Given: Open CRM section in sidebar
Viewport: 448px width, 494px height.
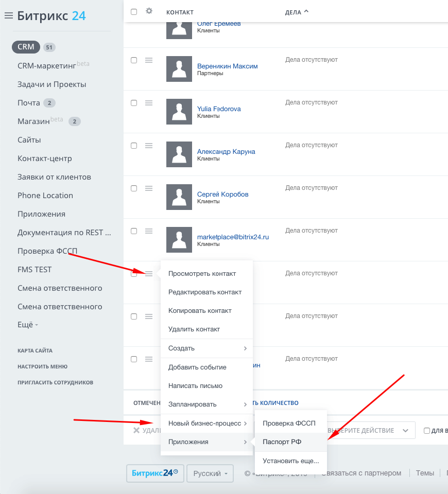Looking at the screenshot, I should pos(26,47).
